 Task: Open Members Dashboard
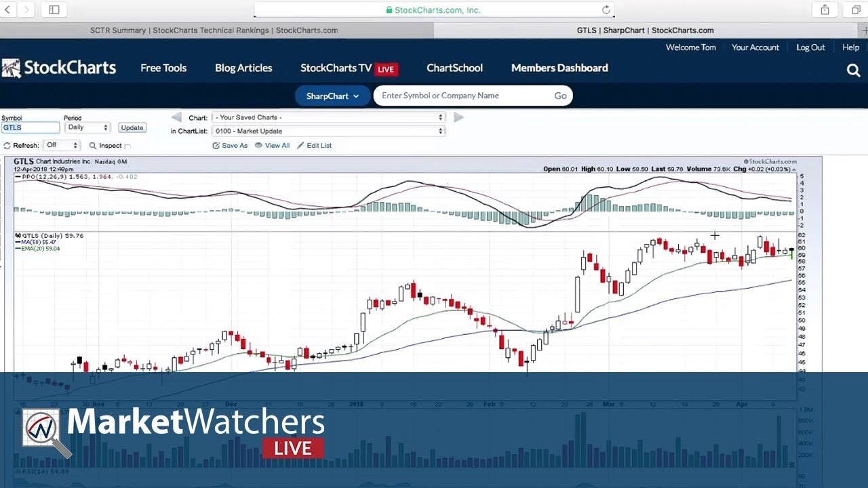pyautogui.click(x=559, y=68)
